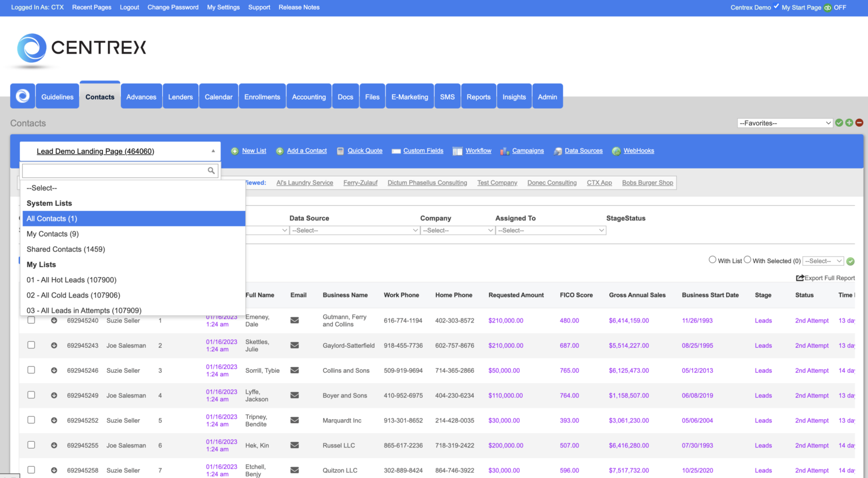
Task: Check the box for contact 692945243
Action: coord(31,345)
